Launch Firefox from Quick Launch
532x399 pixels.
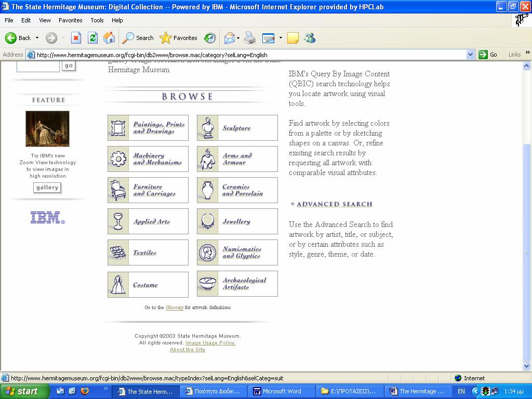click(x=85, y=391)
